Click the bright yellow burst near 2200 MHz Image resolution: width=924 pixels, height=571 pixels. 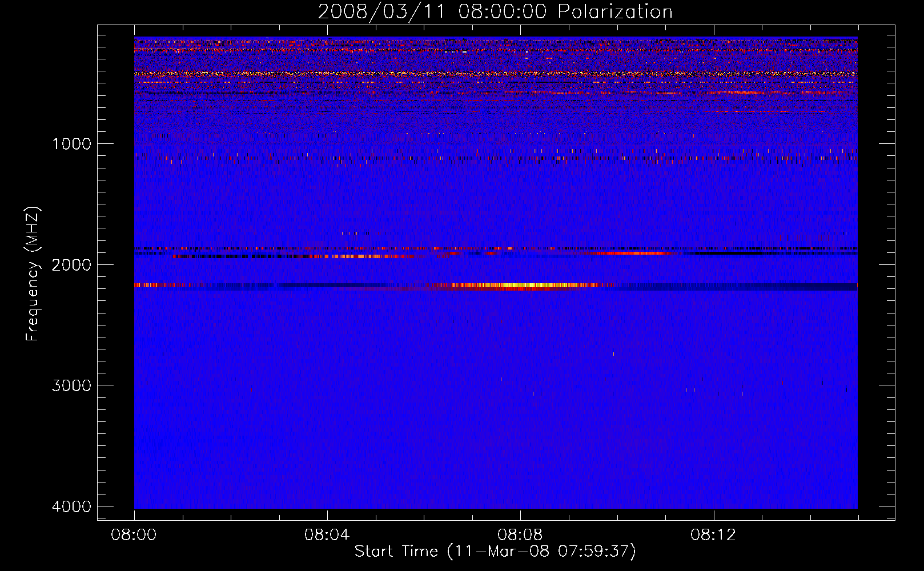point(525,285)
